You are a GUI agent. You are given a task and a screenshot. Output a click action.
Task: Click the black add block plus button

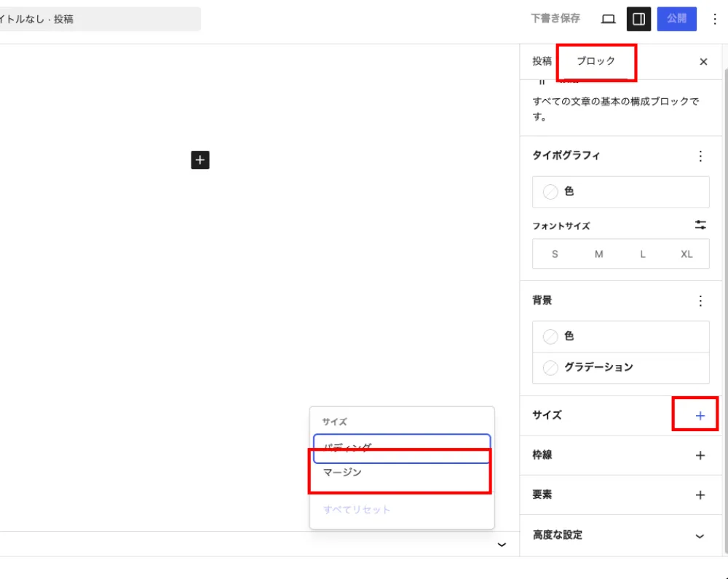pos(200,159)
